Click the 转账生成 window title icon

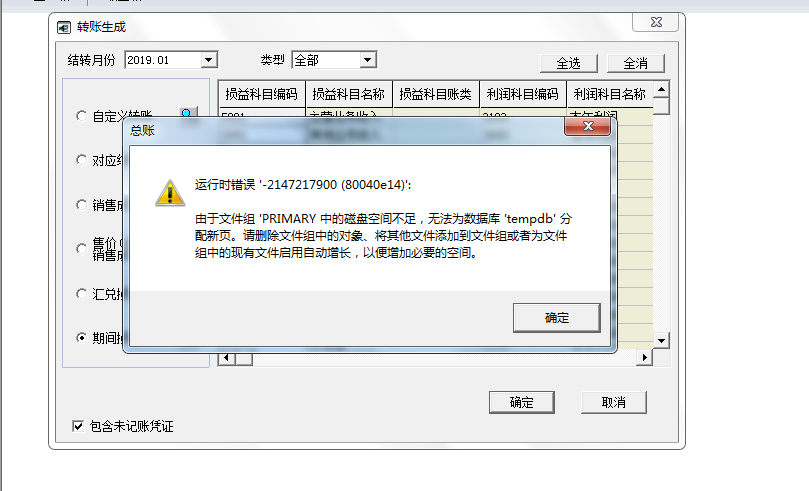coord(63,27)
